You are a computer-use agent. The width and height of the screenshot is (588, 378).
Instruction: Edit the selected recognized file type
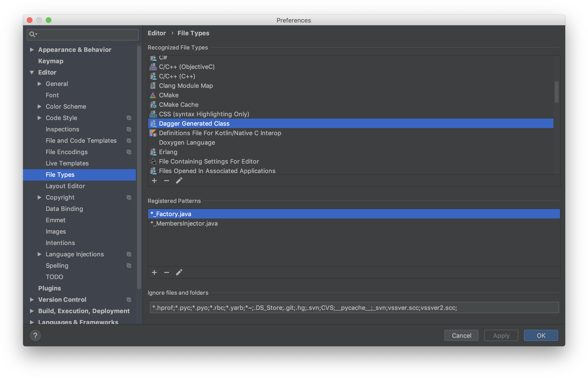[179, 181]
